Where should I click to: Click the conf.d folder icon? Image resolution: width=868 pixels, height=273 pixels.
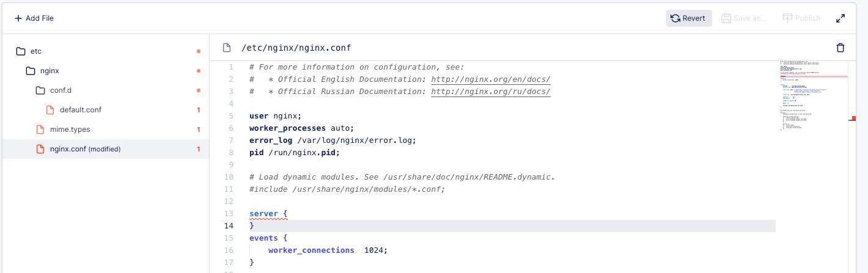click(x=40, y=90)
